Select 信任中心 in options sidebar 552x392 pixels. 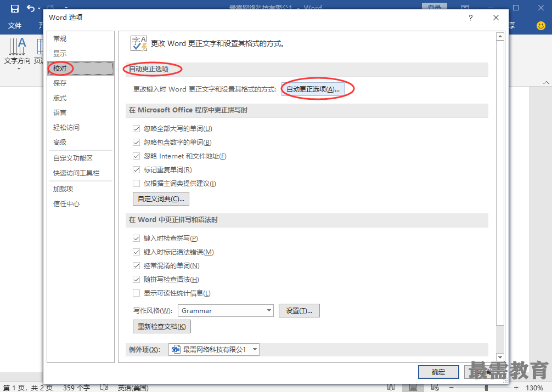point(81,204)
